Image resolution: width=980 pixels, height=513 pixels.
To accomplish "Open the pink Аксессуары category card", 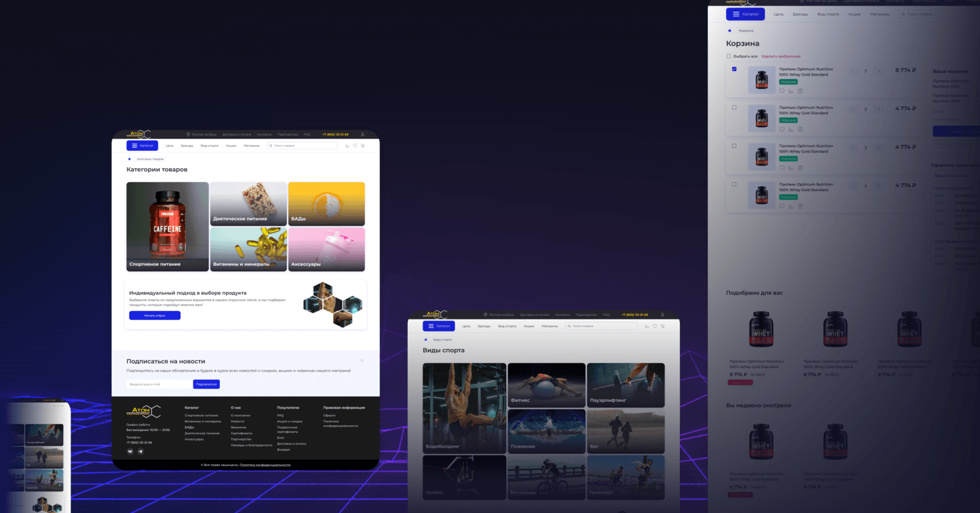I will 326,249.
